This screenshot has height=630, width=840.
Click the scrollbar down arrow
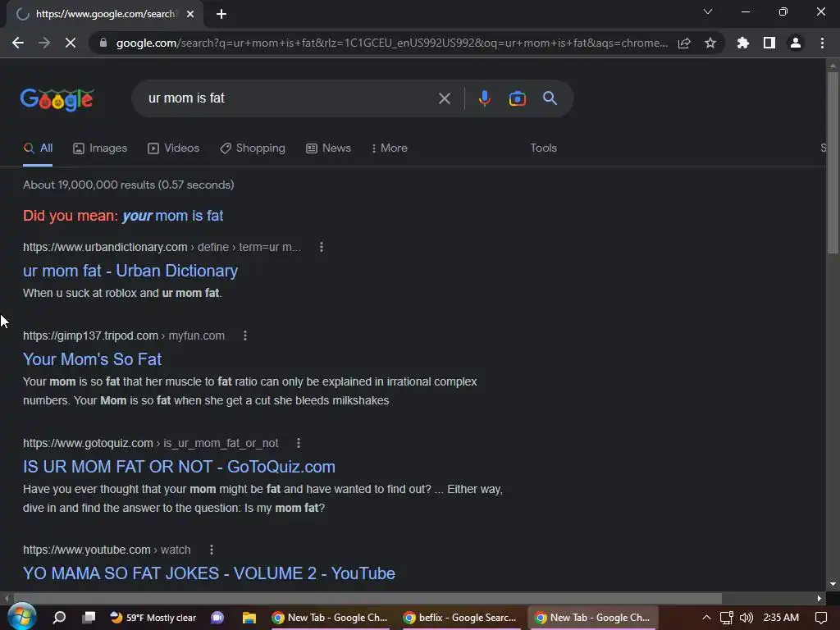[x=833, y=584]
